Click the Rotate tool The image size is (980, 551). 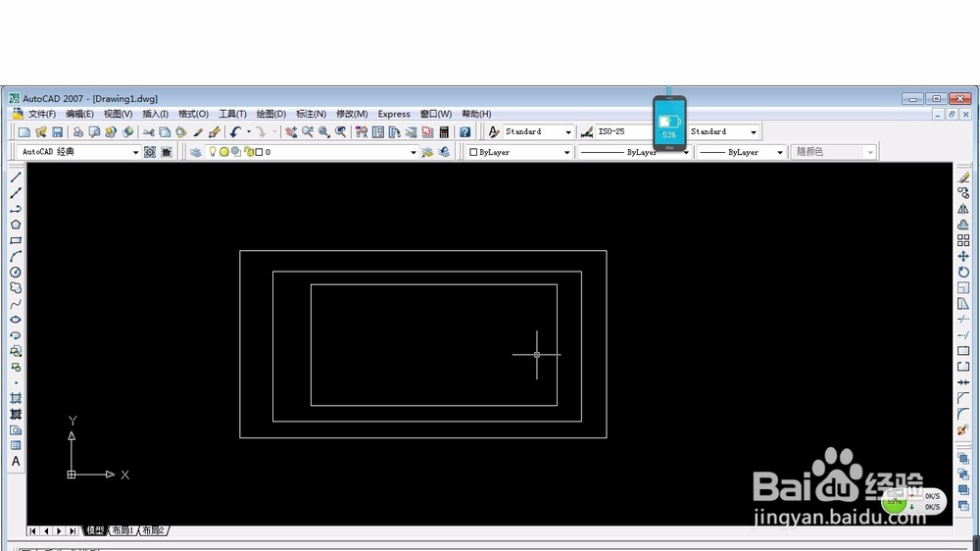click(x=963, y=272)
